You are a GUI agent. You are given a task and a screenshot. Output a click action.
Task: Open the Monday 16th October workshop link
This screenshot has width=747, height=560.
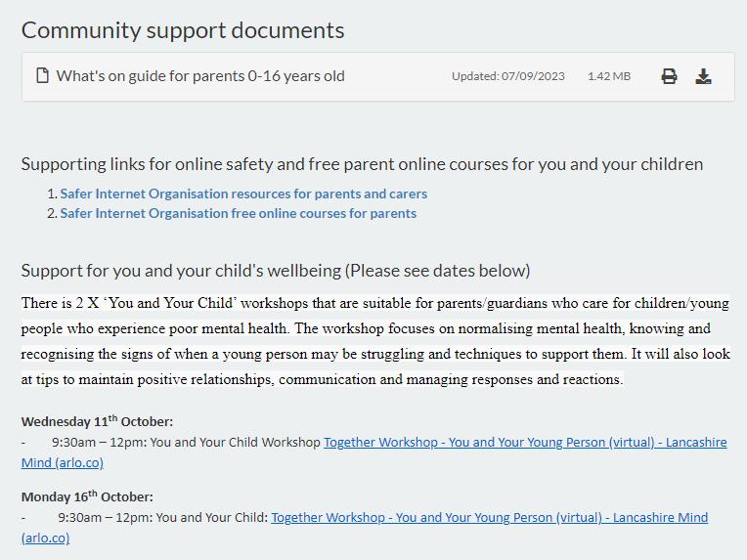click(x=489, y=518)
